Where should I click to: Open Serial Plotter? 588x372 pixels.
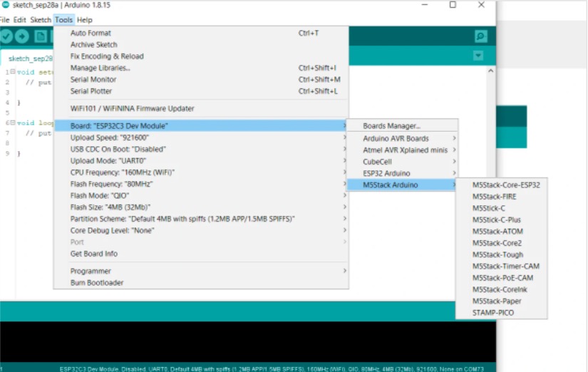pos(202,91)
